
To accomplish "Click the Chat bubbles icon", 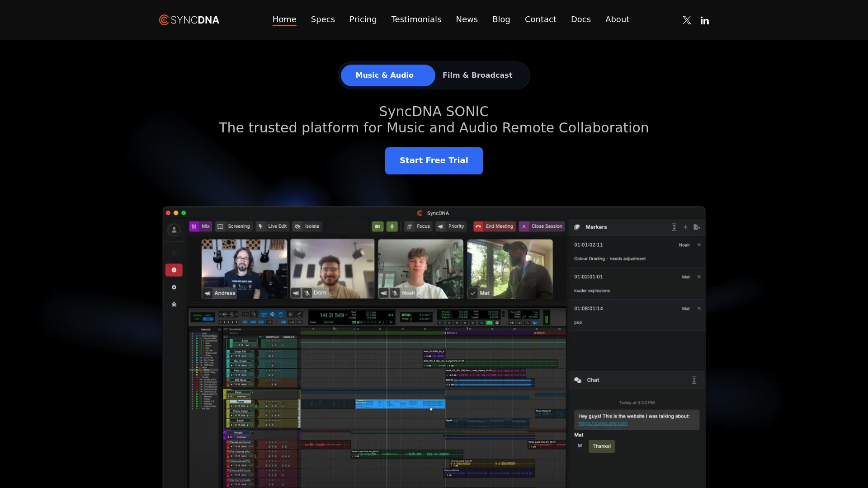I will 578,380.
